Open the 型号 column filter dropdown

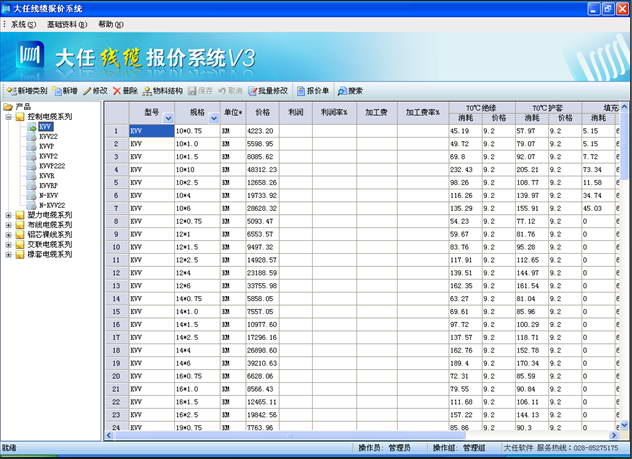(168, 118)
